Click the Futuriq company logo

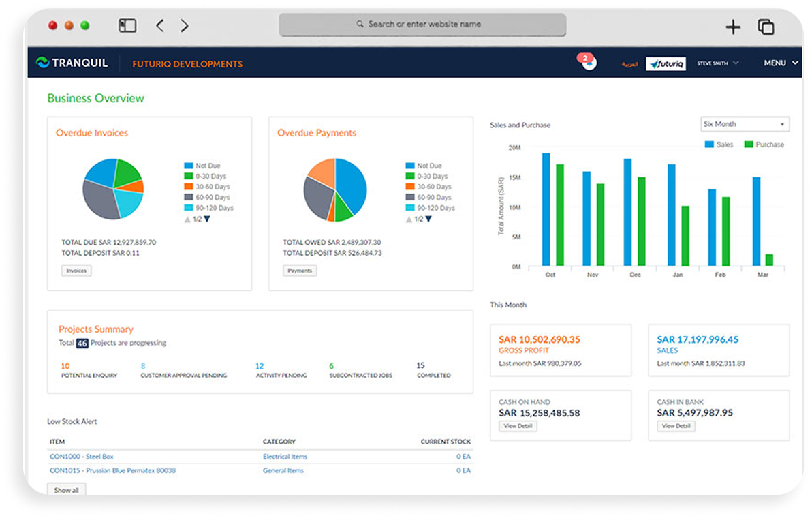click(665, 63)
